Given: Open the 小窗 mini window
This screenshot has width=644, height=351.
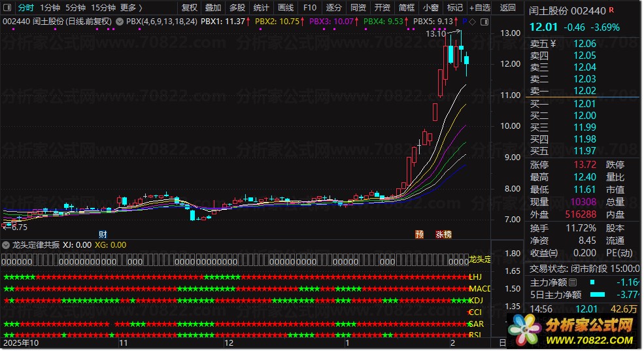Looking at the screenshot, I should pyautogui.click(x=431, y=8).
